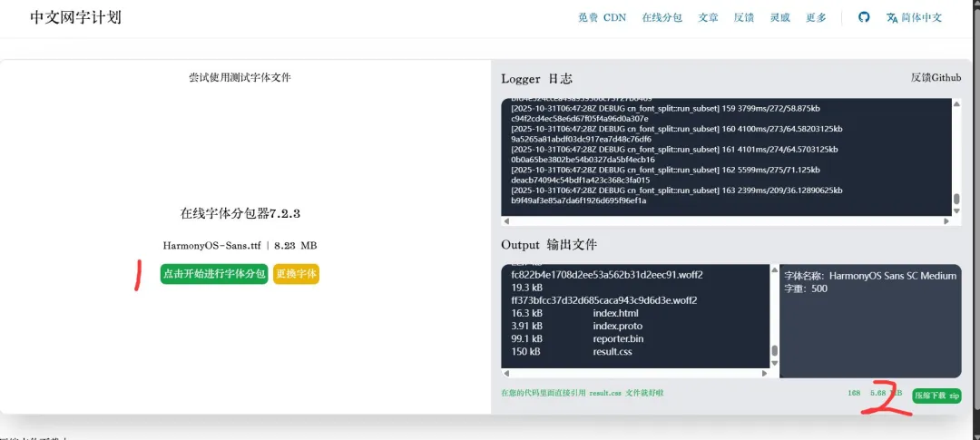Click Logger scrollbar up arrow
The width and height of the screenshot is (980, 440).
956,103
